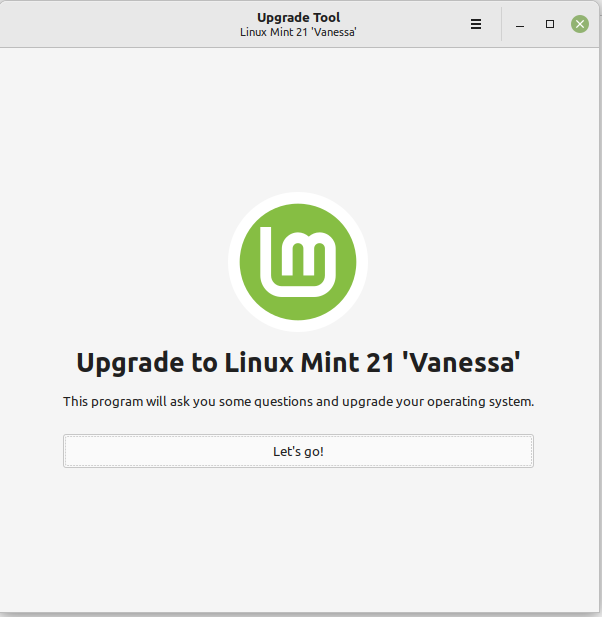Click the header subtitle Linux Mint 21 'Vanessa'
The height and width of the screenshot is (617, 602).
298,32
